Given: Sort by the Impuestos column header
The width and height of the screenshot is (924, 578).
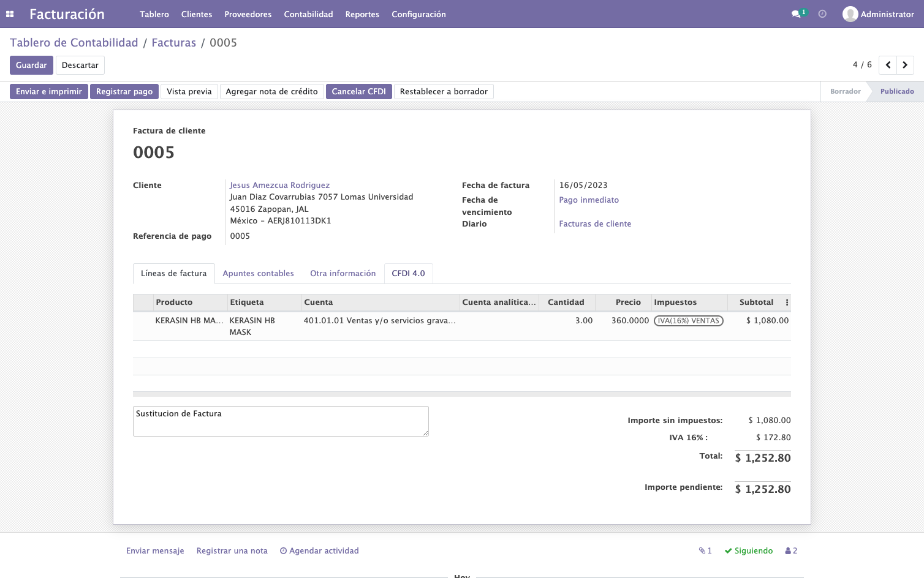Looking at the screenshot, I should click(x=689, y=302).
